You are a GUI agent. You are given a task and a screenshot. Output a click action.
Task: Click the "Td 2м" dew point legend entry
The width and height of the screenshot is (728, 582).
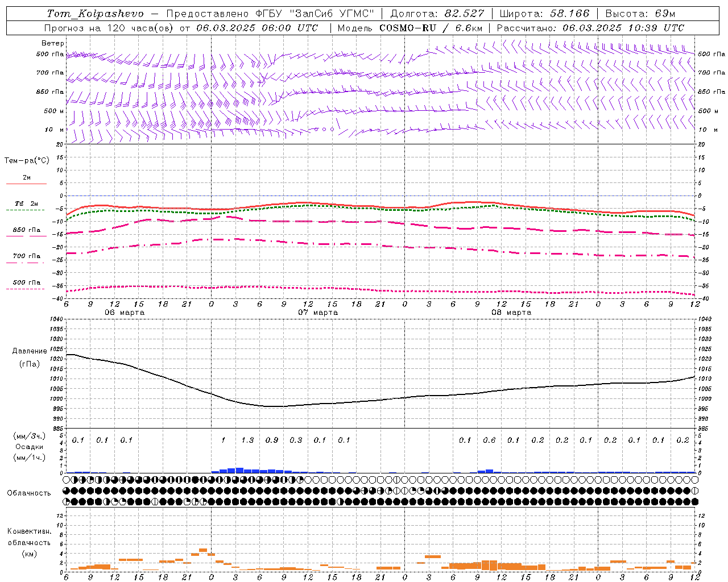(26, 204)
